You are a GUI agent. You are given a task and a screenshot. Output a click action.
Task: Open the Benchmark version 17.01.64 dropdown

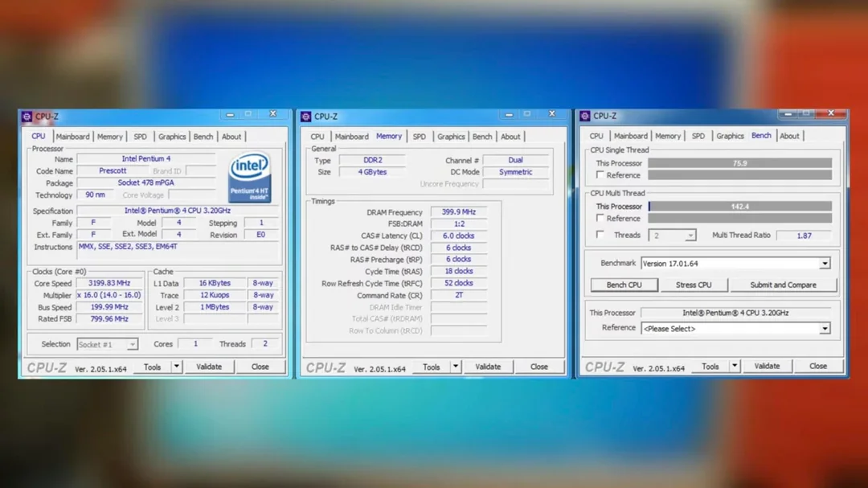pos(735,264)
